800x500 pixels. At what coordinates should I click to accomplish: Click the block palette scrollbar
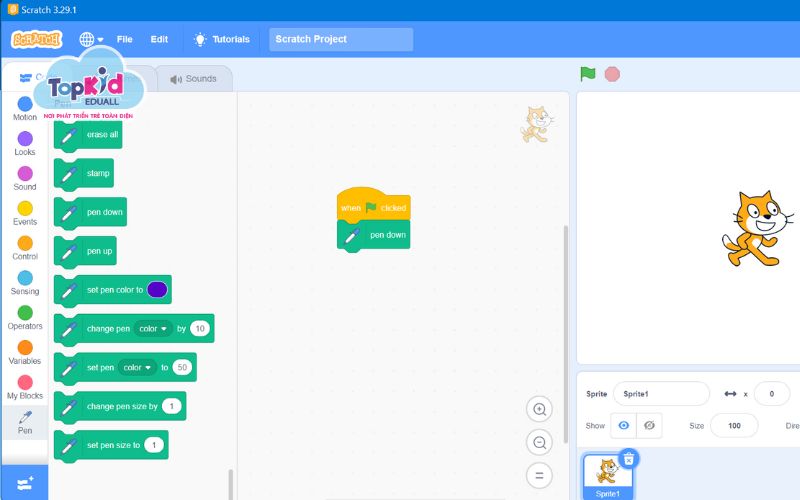pos(231,485)
